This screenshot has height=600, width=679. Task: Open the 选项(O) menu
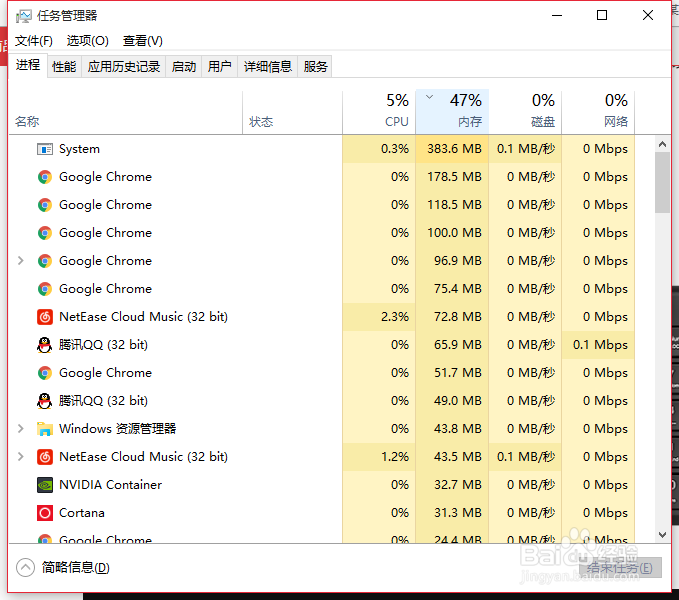[88, 41]
